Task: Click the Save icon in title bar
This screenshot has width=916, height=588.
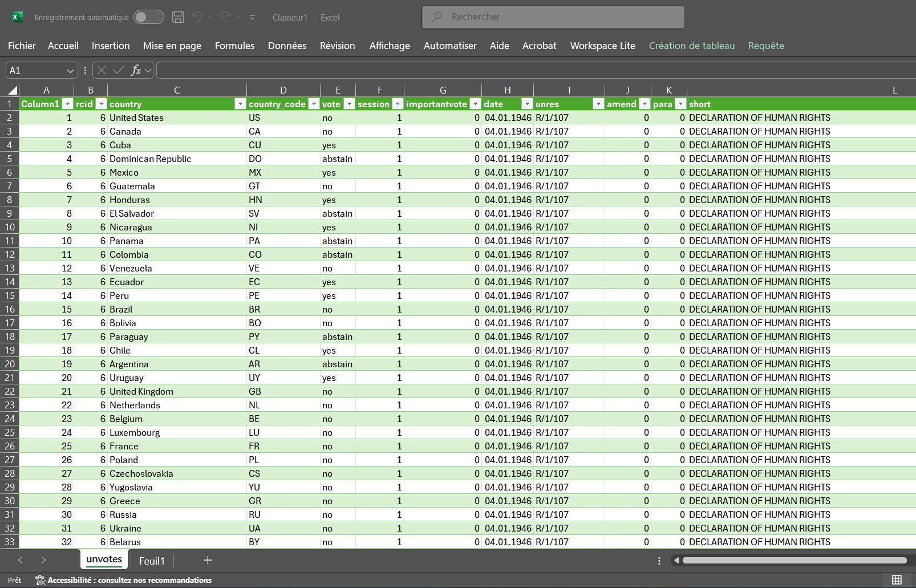Action: coord(178,17)
